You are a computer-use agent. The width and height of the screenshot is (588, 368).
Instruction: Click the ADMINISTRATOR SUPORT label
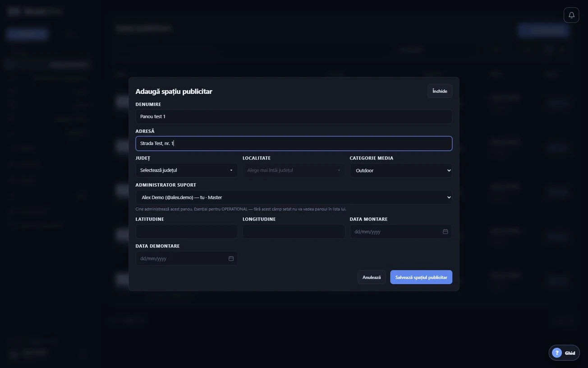(166, 185)
